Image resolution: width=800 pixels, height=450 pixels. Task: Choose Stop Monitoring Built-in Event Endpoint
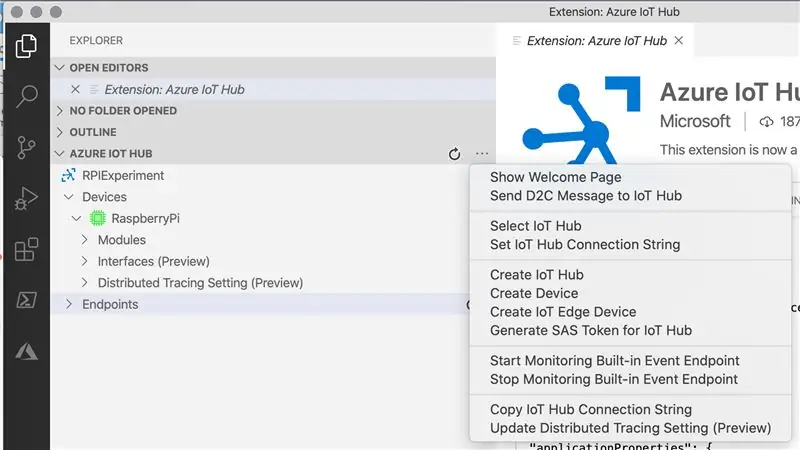pos(614,379)
